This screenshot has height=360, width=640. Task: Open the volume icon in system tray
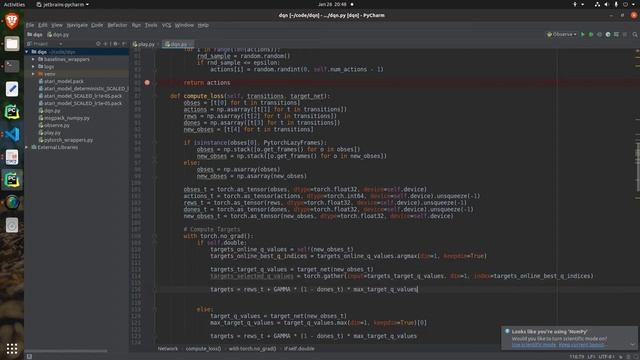pos(607,4)
